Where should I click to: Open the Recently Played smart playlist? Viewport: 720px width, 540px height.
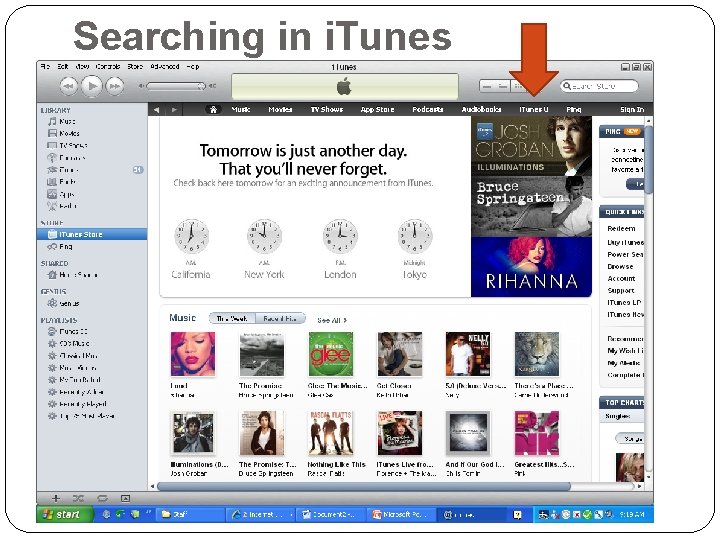click(x=83, y=404)
